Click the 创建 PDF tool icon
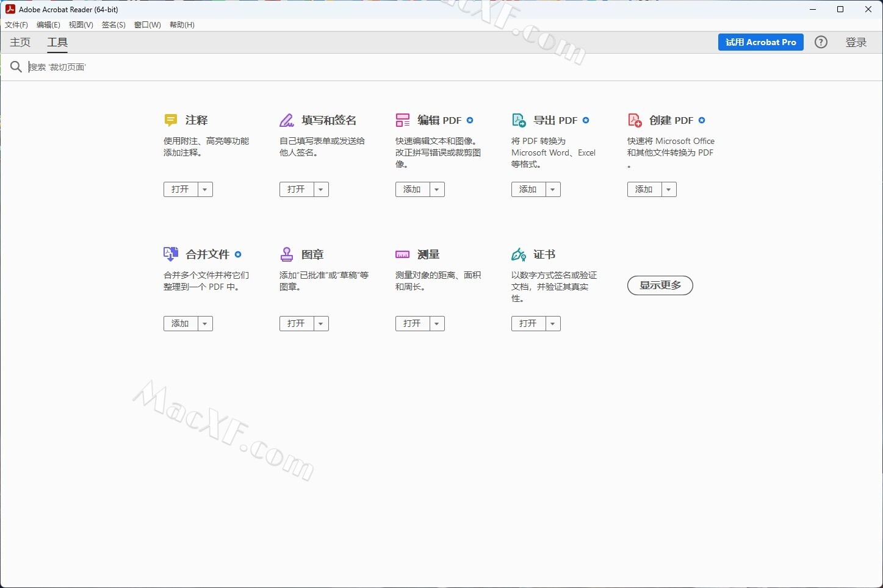The image size is (883, 588). [x=635, y=120]
